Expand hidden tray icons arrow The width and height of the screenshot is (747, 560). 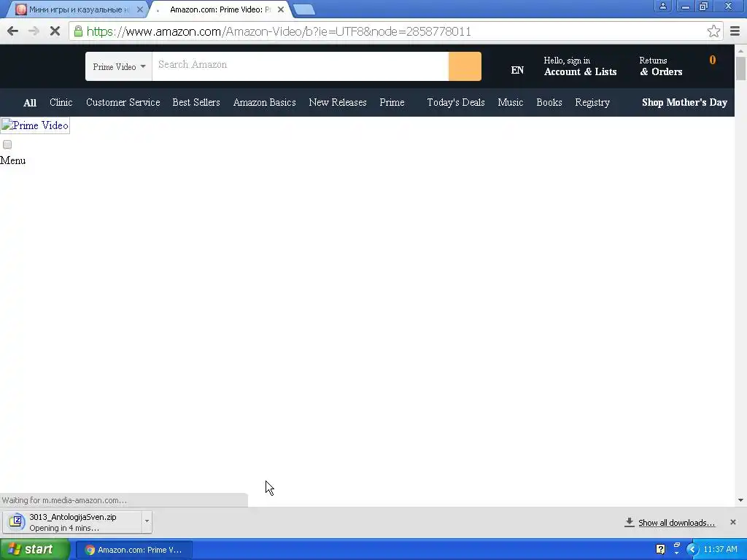coord(692,550)
